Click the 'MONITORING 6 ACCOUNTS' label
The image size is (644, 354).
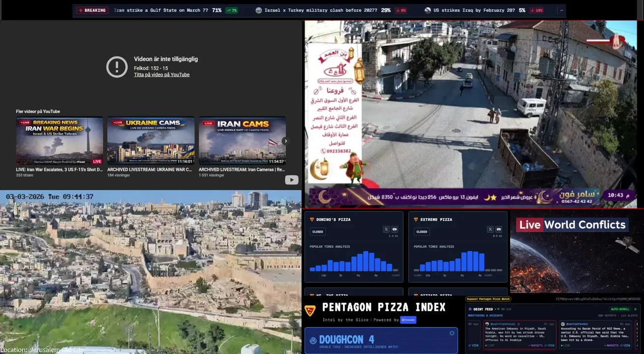pos(486,316)
